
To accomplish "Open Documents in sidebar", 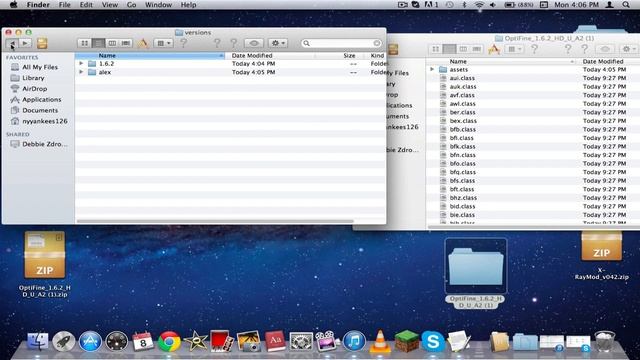I will point(40,110).
